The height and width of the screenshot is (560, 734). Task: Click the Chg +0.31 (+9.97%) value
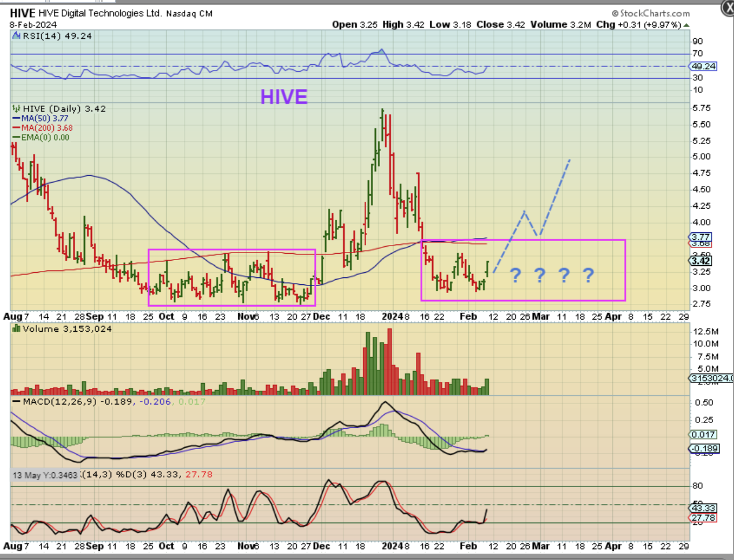(639, 24)
